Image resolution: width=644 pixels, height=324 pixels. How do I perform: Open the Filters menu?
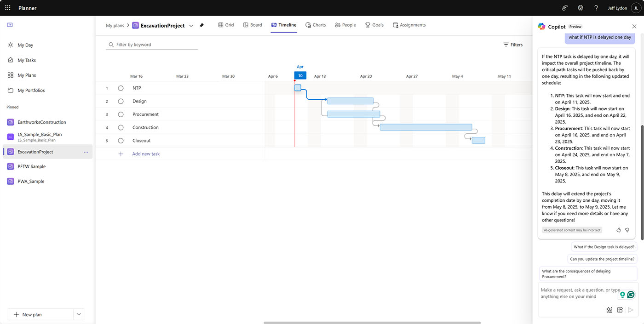(513, 45)
